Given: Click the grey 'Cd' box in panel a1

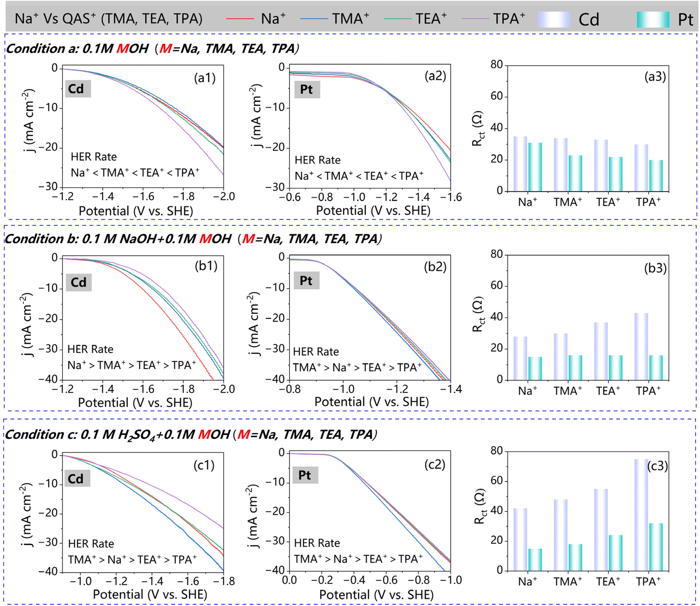Looking at the screenshot, I should (x=78, y=89).
